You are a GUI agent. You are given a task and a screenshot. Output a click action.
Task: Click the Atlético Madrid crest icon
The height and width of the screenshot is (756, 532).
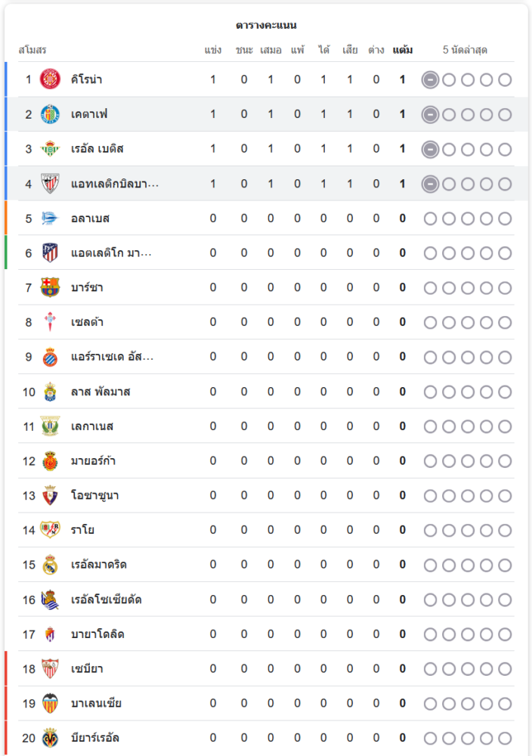tap(50, 253)
